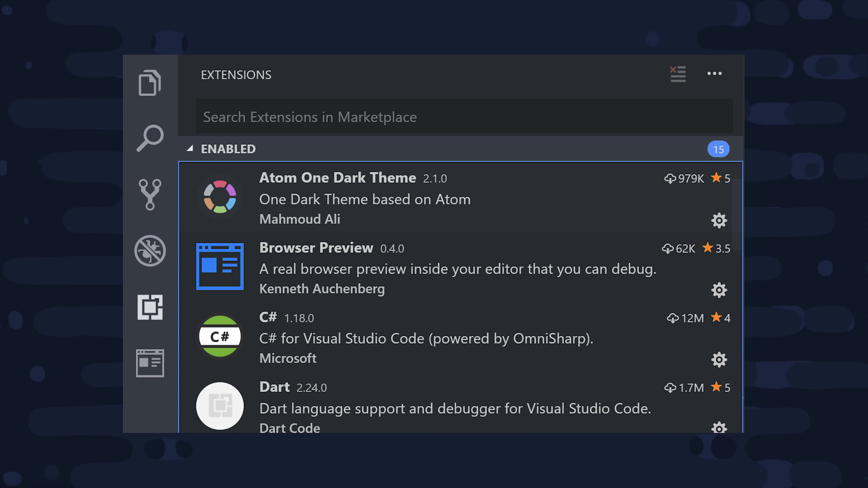
Task: Select the C# extension title
Action: tap(268, 317)
